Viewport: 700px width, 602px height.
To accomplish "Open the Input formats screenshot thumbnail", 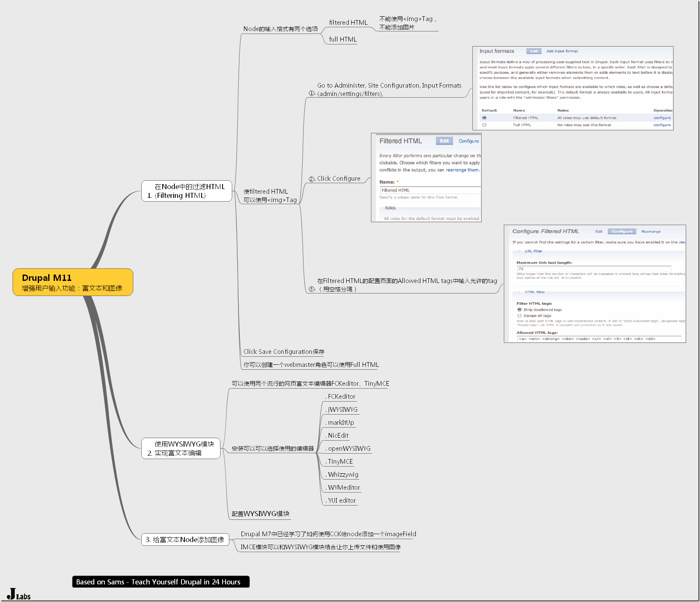I will (x=573, y=88).
